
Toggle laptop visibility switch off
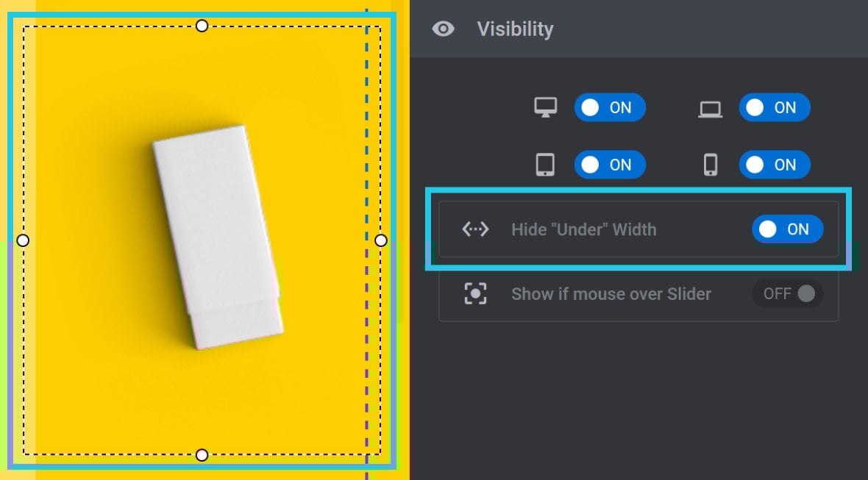pos(775,107)
